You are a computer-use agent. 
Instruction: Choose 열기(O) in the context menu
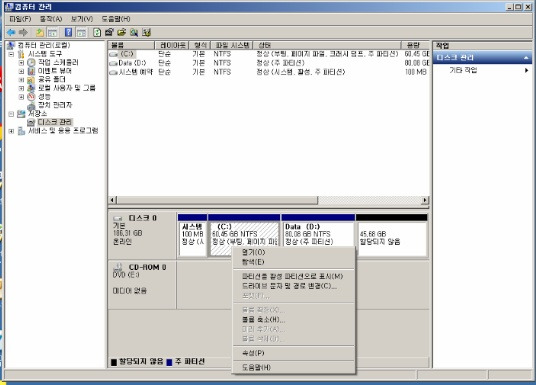click(x=293, y=252)
